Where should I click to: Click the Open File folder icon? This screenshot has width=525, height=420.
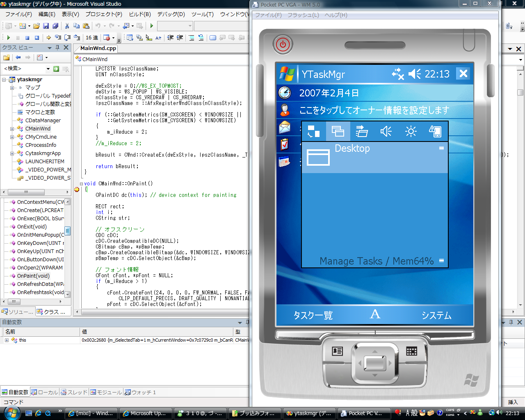pyautogui.click(x=37, y=26)
